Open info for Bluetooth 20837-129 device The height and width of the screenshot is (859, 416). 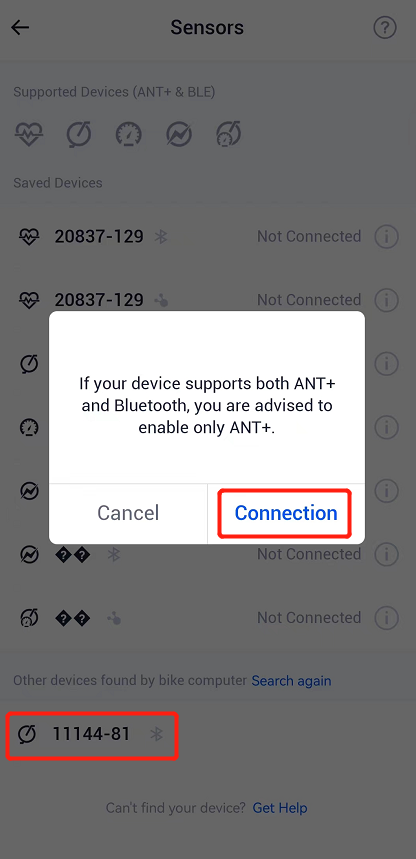point(386,237)
